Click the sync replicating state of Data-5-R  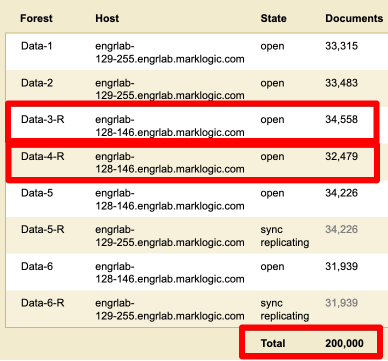click(285, 236)
